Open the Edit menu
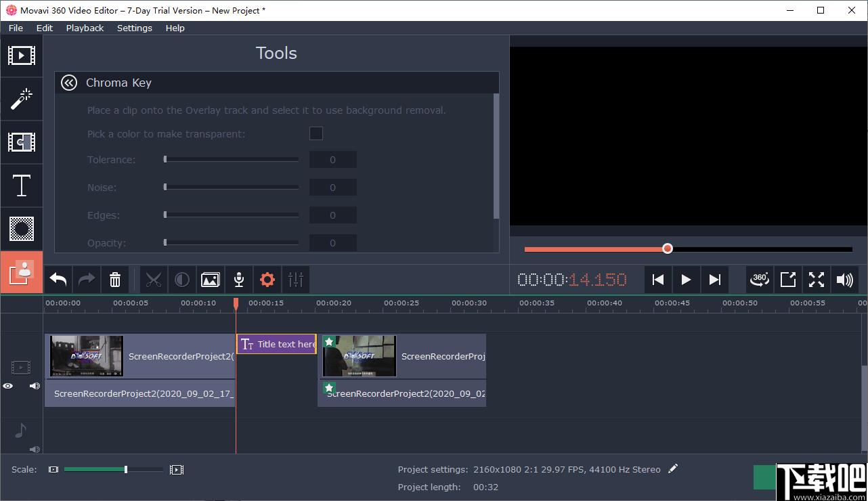This screenshot has width=868, height=501. (x=45, y=28)
